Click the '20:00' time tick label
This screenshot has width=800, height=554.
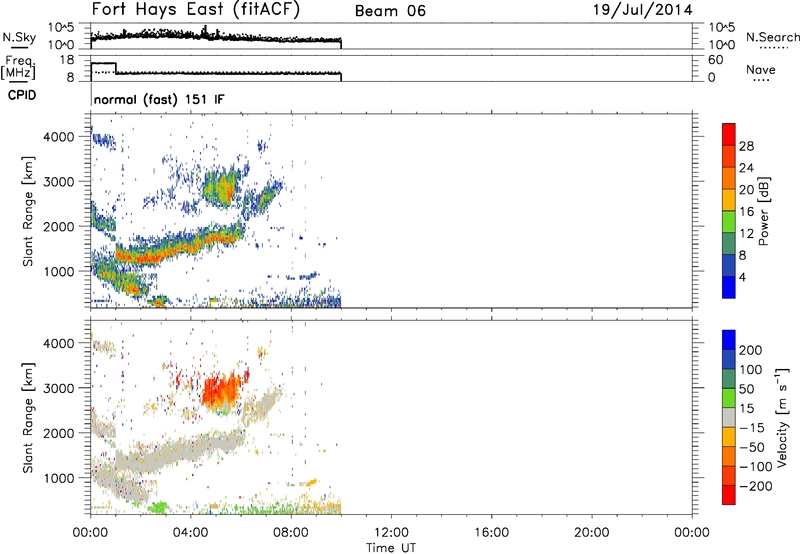592,533
